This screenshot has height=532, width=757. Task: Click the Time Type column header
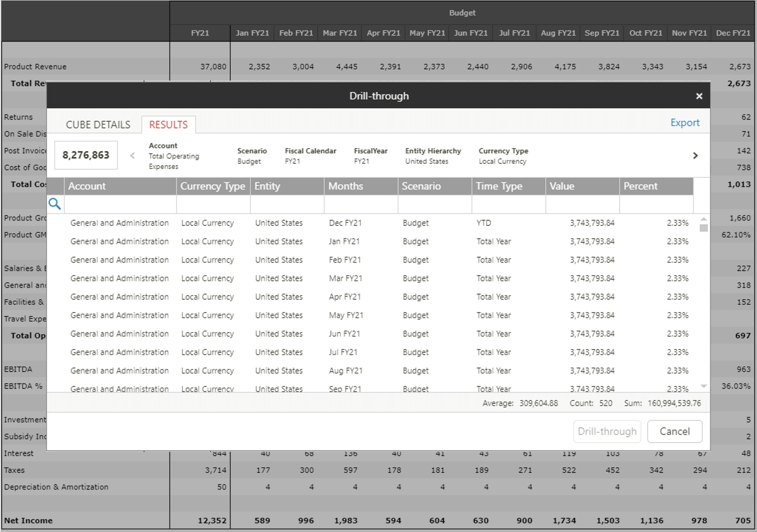tap(508, 186)
